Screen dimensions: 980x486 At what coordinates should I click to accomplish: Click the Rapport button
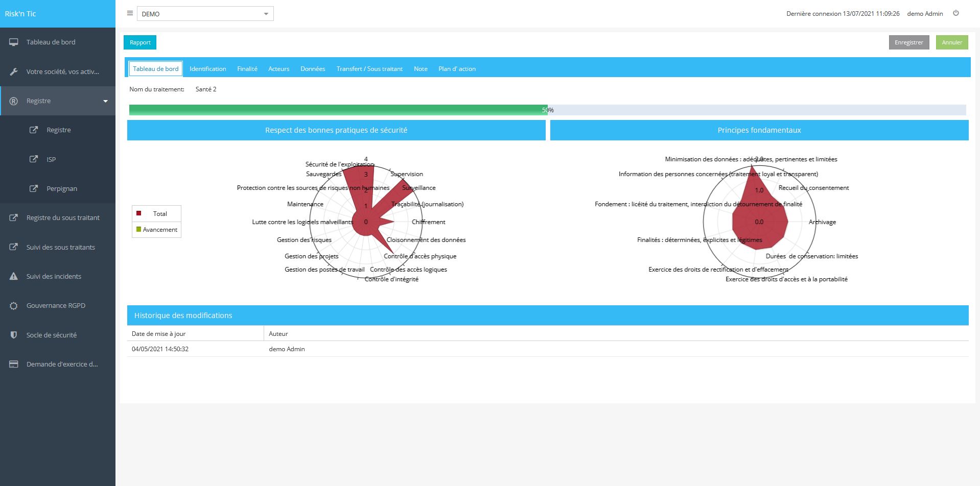click(140, 42)
